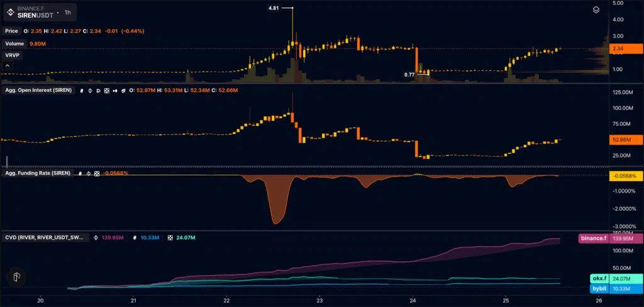Open the layers icon at chart top-right

(x=596, y=9)
